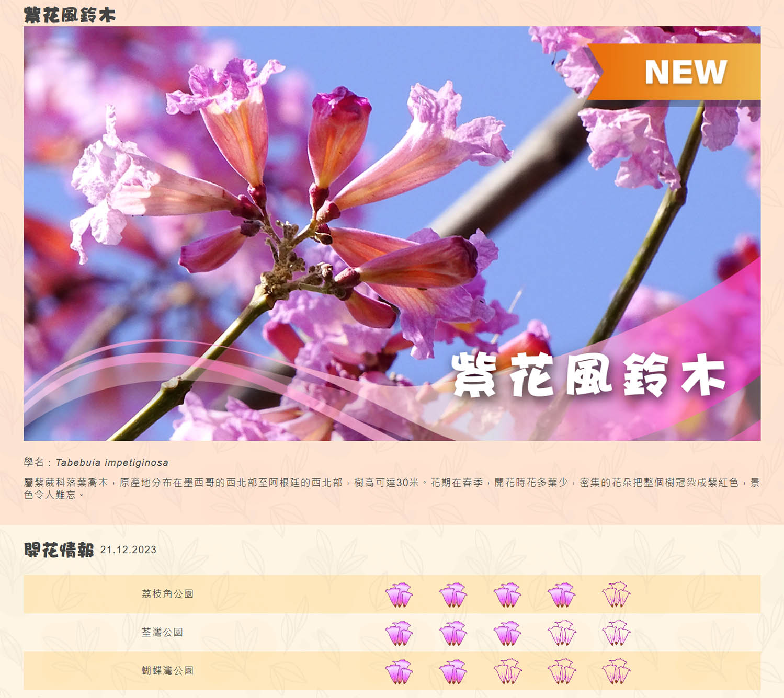Viewport: 784px width, 698px height.
Task: Click the fifth outlined flower in 荔枝角公園 row
Action: click(x=616, y=594)
